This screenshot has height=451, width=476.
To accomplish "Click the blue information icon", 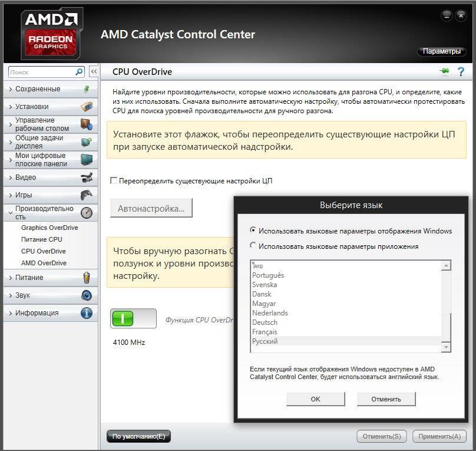I will (87, 313).
